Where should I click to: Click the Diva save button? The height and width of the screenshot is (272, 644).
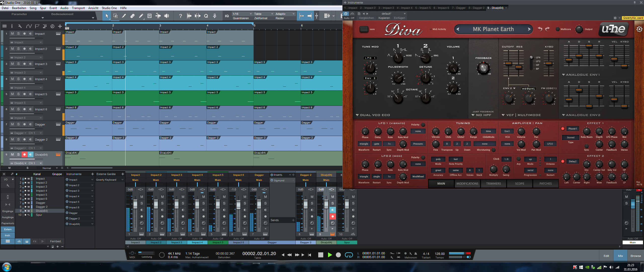(364, 29)
